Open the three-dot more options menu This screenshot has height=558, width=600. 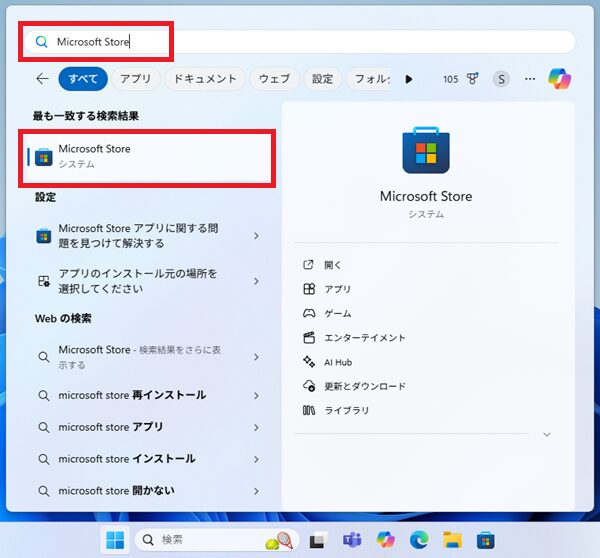(530, 79)
